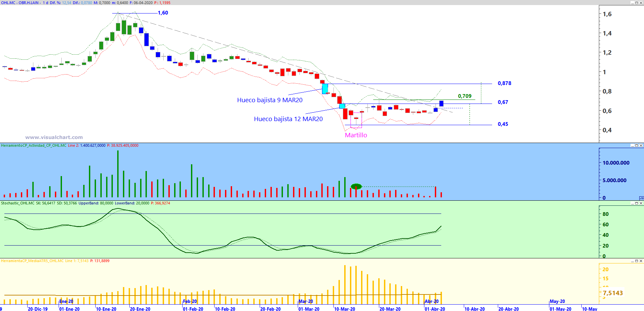Click the highlighted '7,5143' ATR axis value
The image size is (644, 311).
(613, 293)
